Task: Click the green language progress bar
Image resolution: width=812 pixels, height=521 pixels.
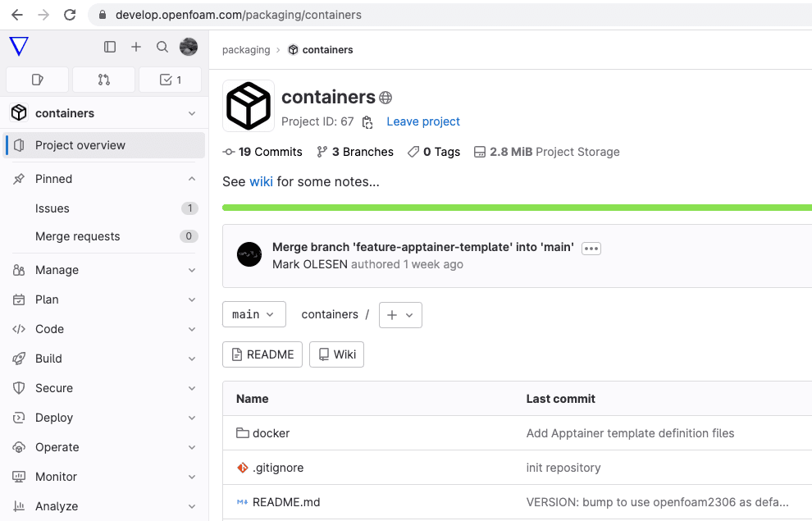Action: pos(517,208)
